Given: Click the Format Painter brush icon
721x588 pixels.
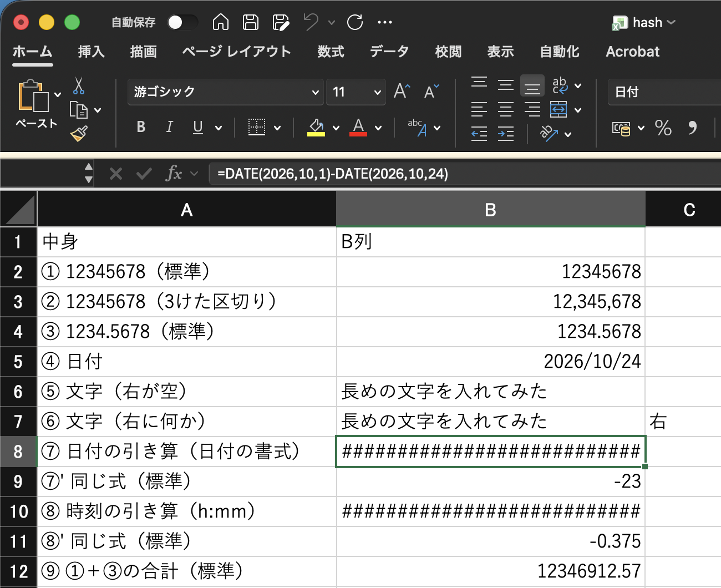Looking at the screenshot, I should coord(79,134).
